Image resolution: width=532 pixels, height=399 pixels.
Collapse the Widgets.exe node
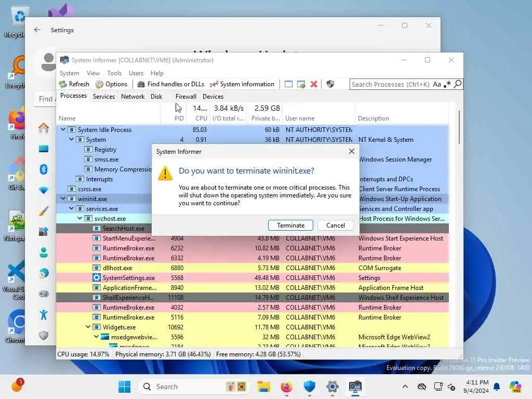[x=88, y=327]
